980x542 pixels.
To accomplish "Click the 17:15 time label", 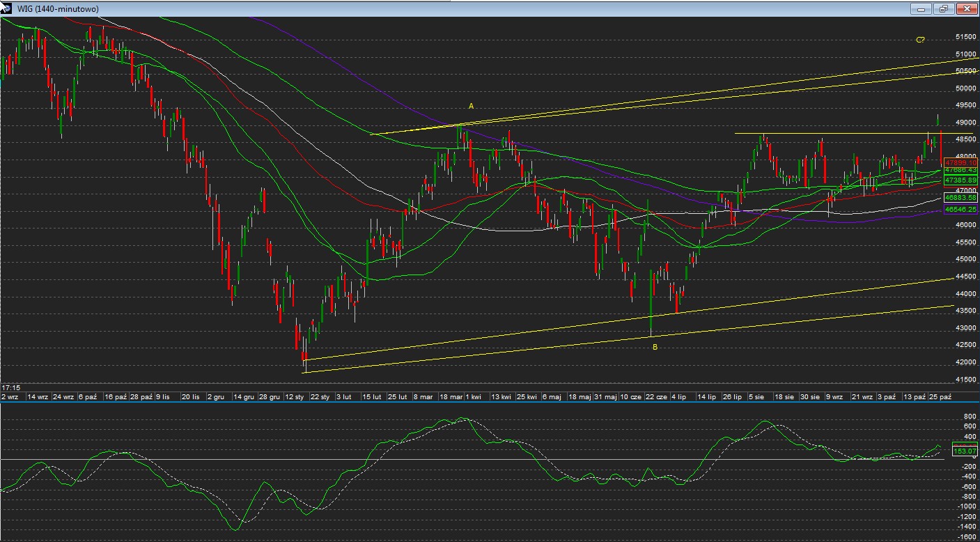I will [10, 387].
